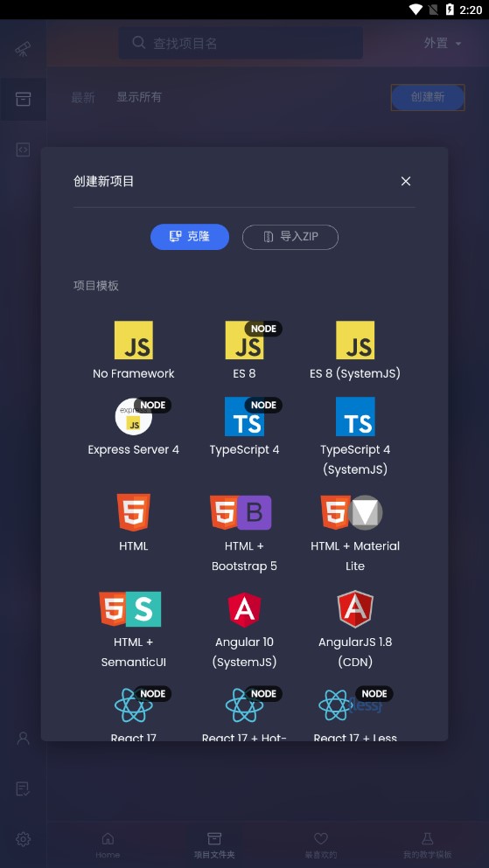Click the 'Angular 10 (SystemJS)' label
This screenshot has height=868, width=489.
click(244, 652)
